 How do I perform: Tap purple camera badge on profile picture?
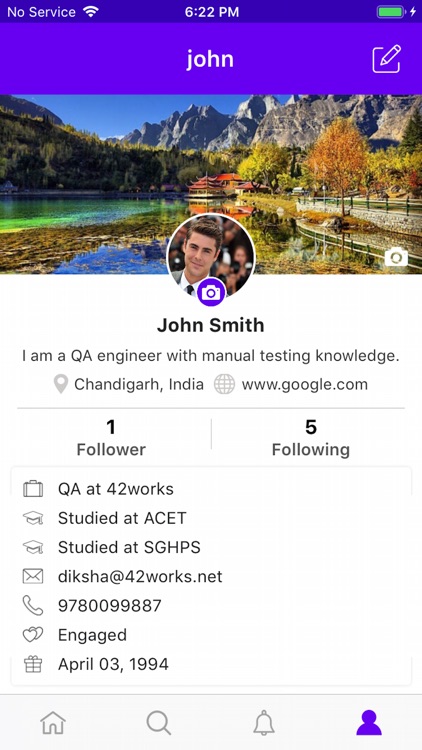[211, 292]
